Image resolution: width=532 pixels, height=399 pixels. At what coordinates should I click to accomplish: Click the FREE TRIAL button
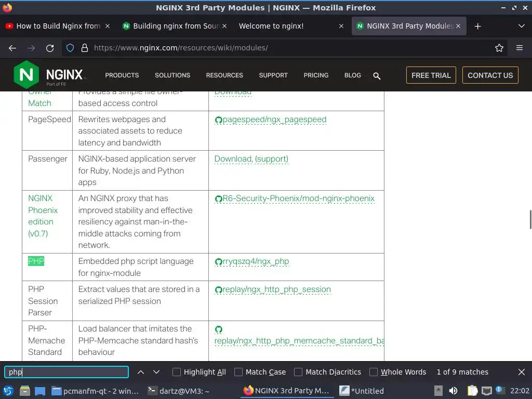tap(431, 75)
